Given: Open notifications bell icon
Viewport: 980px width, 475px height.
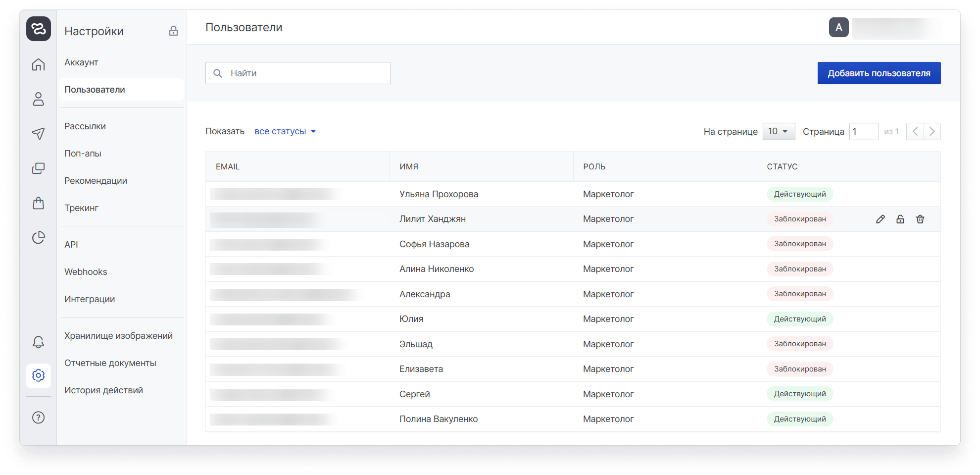Looking at the screenshot, I should [x=38, y=342].
